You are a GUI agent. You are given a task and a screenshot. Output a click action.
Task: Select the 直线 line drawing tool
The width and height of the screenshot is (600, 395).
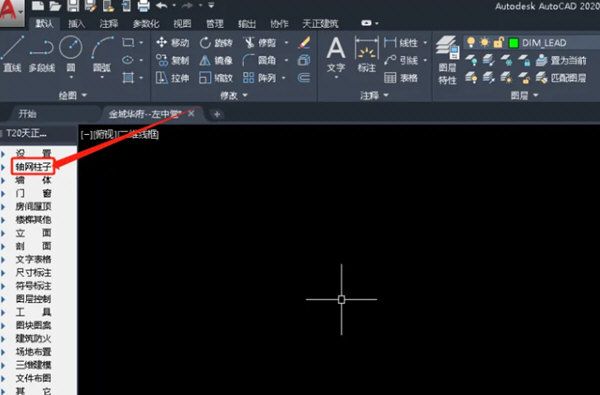tap(12, 54)
